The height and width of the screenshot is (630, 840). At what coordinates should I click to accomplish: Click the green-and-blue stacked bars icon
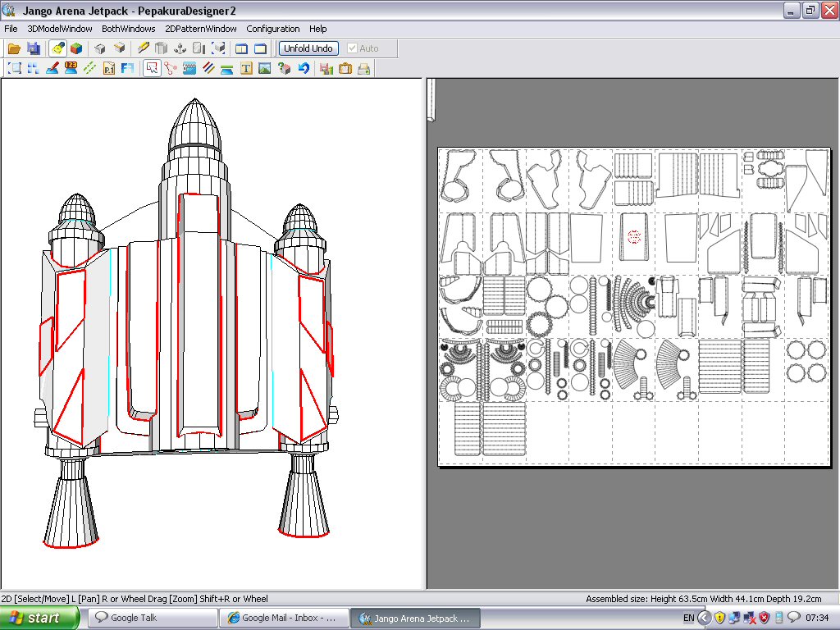pyautogui.click(x=227, y=68)
